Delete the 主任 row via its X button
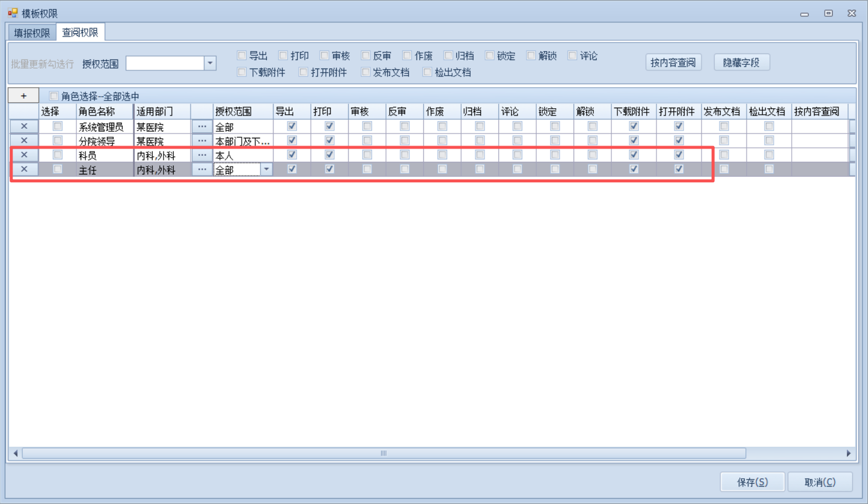Screen dimensions: 868x504 (x=24, y=170)
